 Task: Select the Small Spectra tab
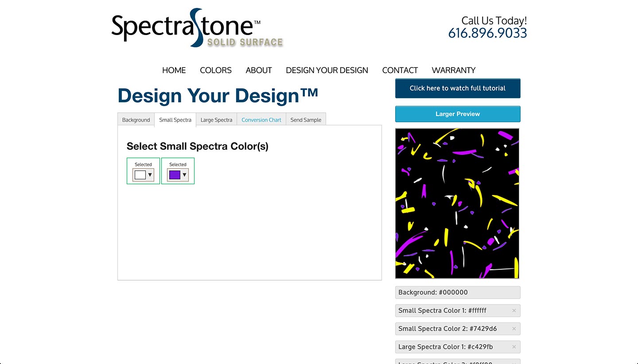point(175,120)
